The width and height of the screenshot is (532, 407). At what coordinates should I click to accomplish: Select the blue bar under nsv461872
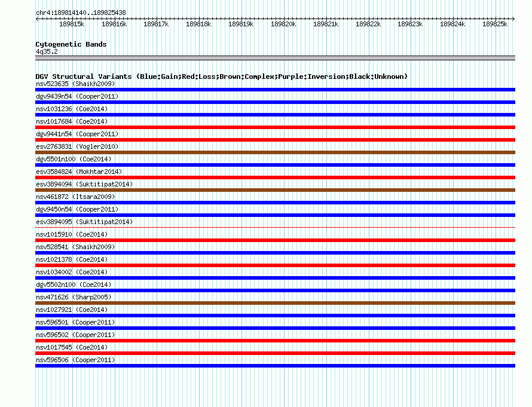(x=275, y=203)
